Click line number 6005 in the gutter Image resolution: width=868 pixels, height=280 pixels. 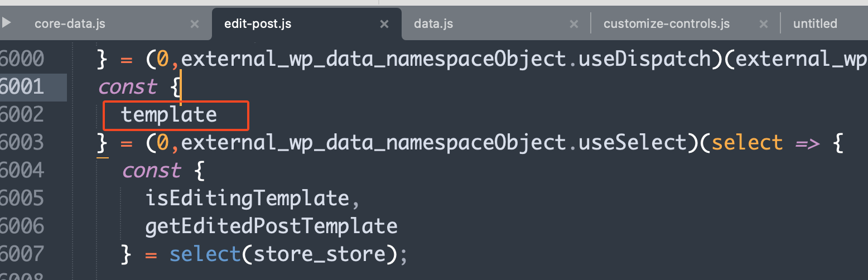pyautogui.click(x=22, y=199)
